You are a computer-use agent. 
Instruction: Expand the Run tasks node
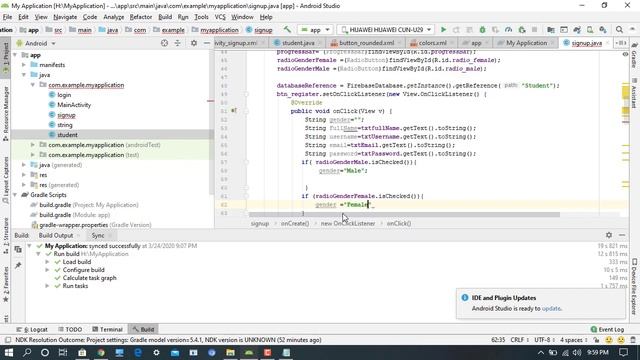(x=47, y=286)
